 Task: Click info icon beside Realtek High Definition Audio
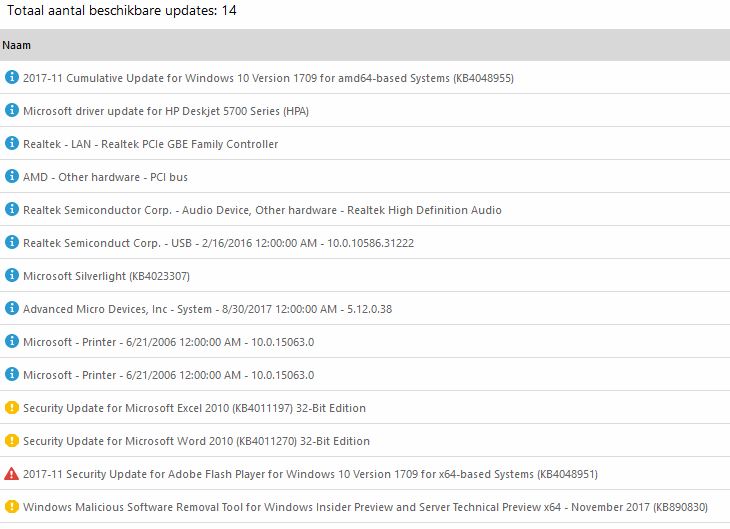pyautogui.click(x=12, y=210)
